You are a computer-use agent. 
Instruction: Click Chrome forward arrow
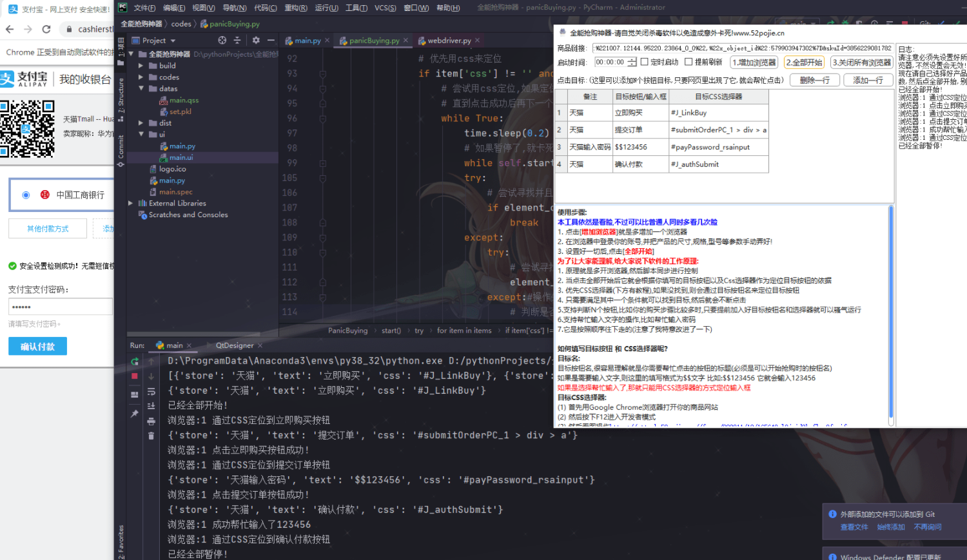click(x=28, y=29)
